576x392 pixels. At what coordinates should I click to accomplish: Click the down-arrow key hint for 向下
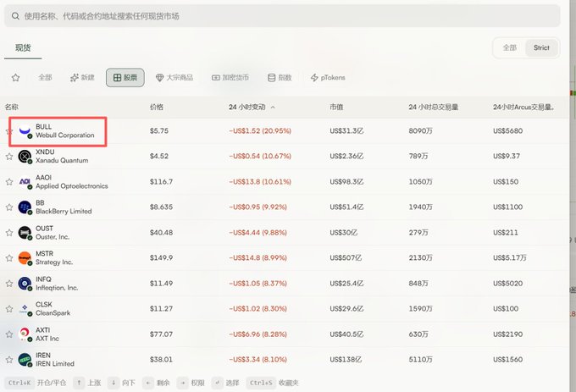pos(114,383)
